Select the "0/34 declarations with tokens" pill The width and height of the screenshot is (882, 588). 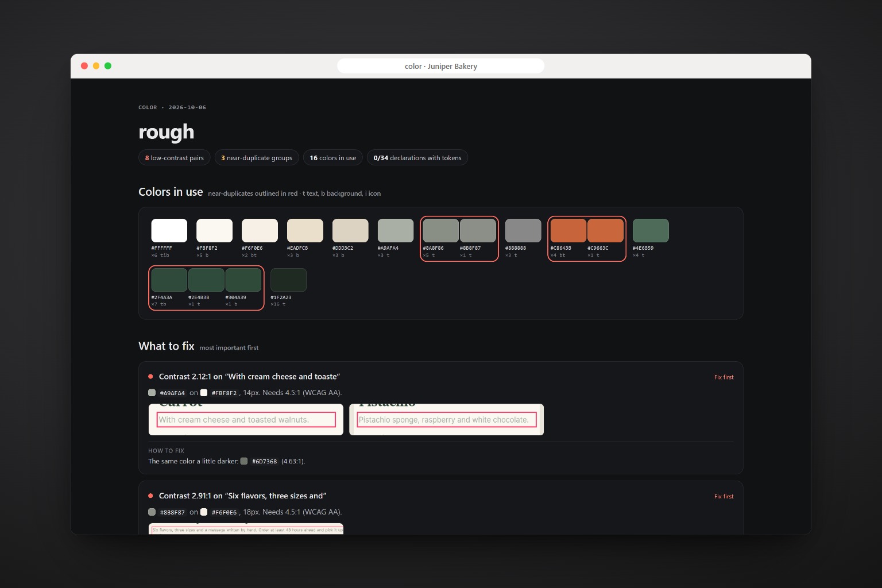(x=417, y=158)
